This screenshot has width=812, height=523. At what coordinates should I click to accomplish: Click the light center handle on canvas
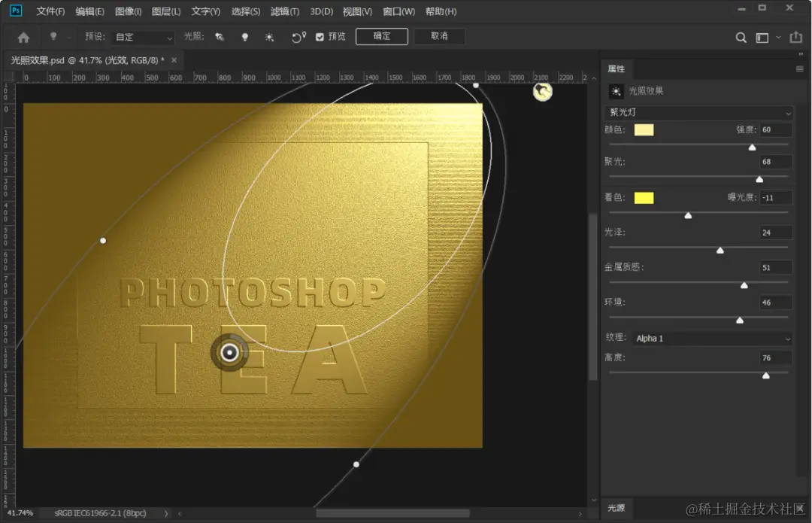click(x=229, y=353)
